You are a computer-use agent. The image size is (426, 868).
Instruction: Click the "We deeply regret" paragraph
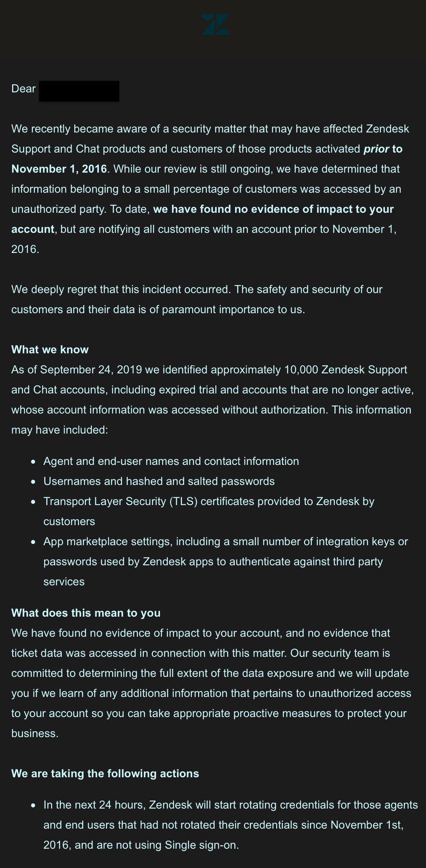point(197,289)
